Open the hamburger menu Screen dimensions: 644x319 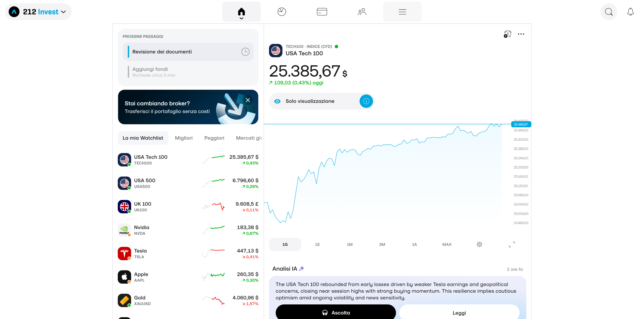pyautogui.click(x=402, y=12)
